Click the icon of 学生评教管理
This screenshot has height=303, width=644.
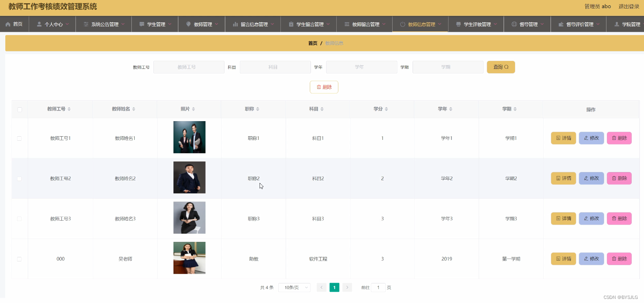[458, 24]
